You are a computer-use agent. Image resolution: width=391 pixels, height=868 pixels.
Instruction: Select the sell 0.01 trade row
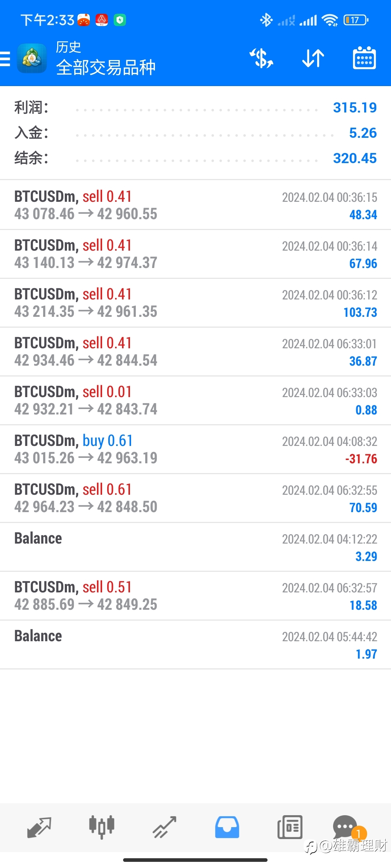(195, 401)
